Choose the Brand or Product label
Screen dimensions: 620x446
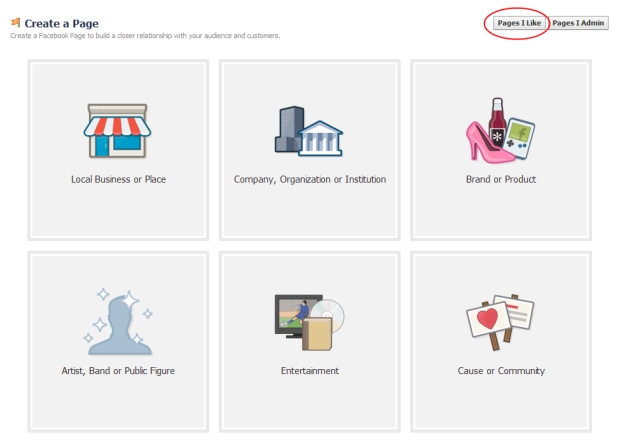501,180
